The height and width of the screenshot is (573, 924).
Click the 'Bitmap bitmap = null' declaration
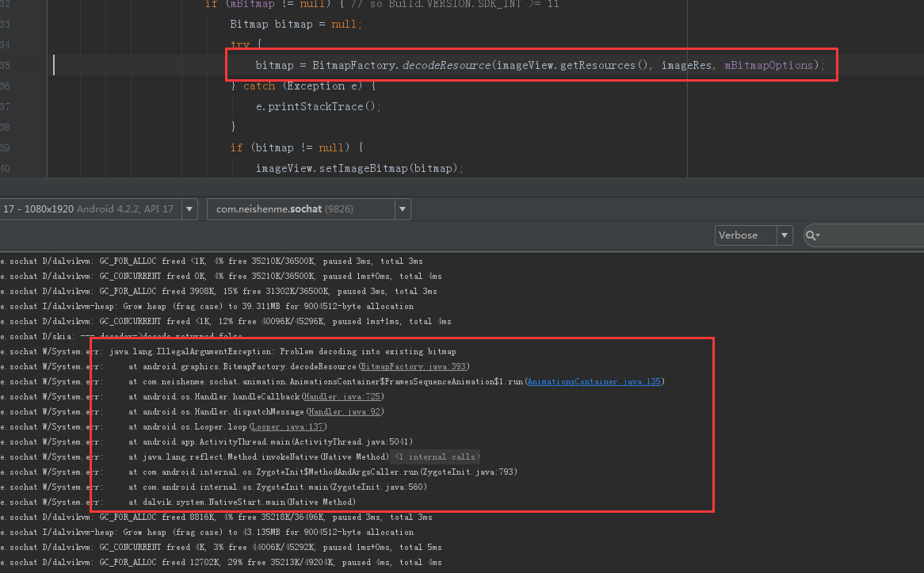pos(296,24)
